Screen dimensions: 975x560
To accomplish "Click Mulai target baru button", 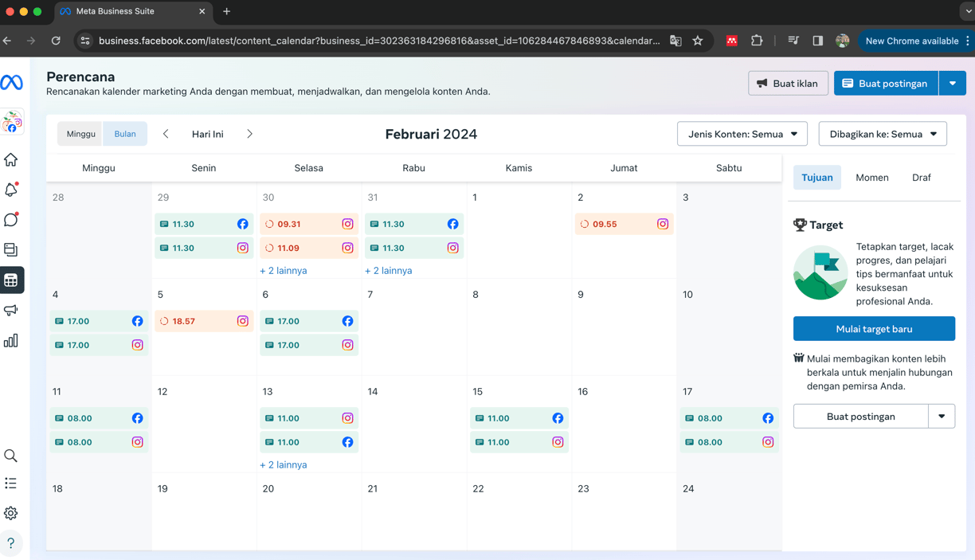I will (x=874, y=329).
